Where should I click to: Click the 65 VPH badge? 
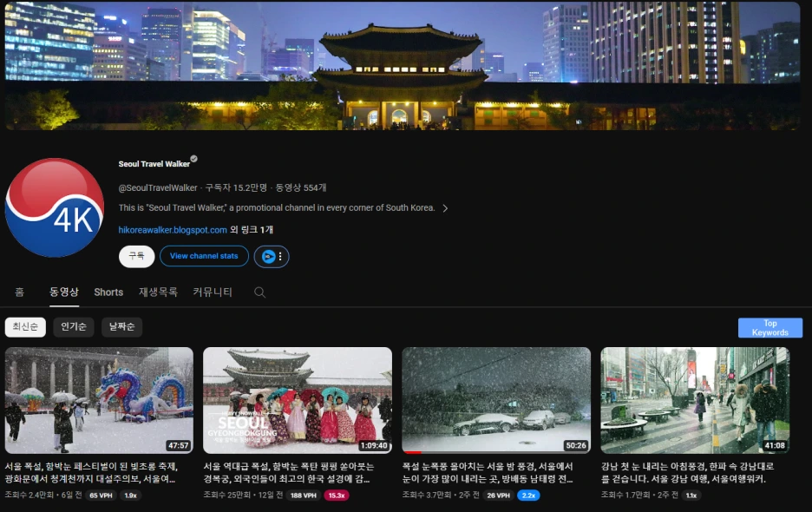tap(101, 496)
